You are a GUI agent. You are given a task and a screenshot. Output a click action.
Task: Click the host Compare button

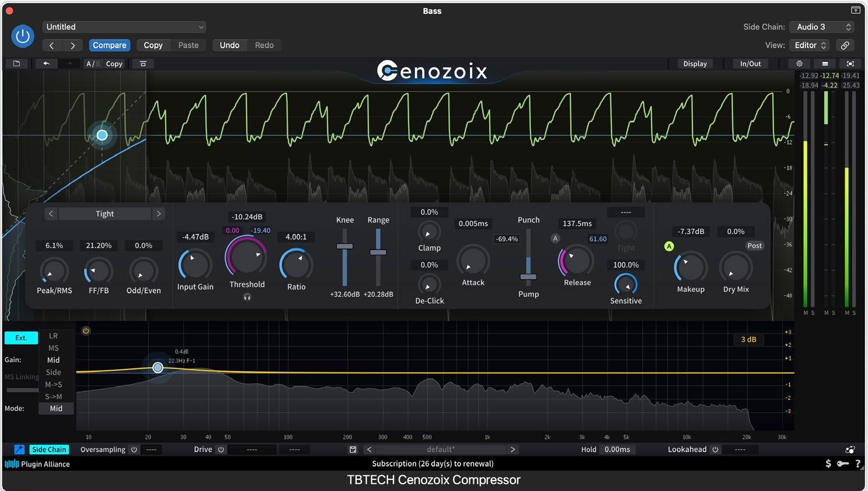click(x=110, y=45)
